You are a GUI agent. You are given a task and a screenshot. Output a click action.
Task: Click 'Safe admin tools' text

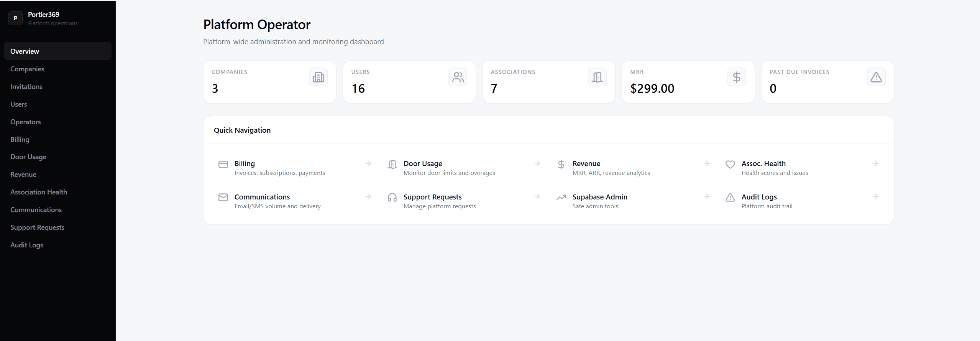[595, 206]
